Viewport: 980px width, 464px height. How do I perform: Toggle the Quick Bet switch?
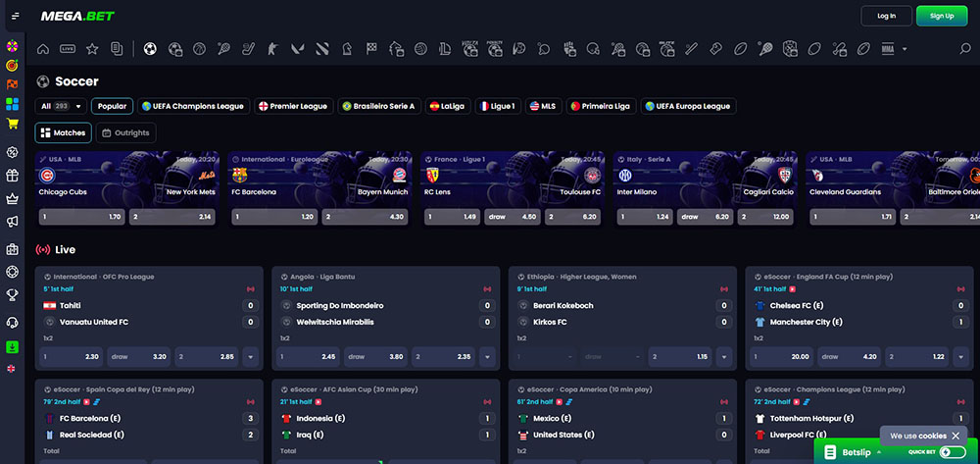pos(953,452)
